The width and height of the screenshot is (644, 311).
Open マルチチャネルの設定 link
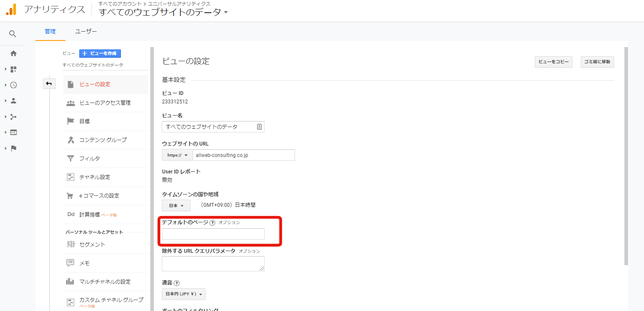pos(105,281)
